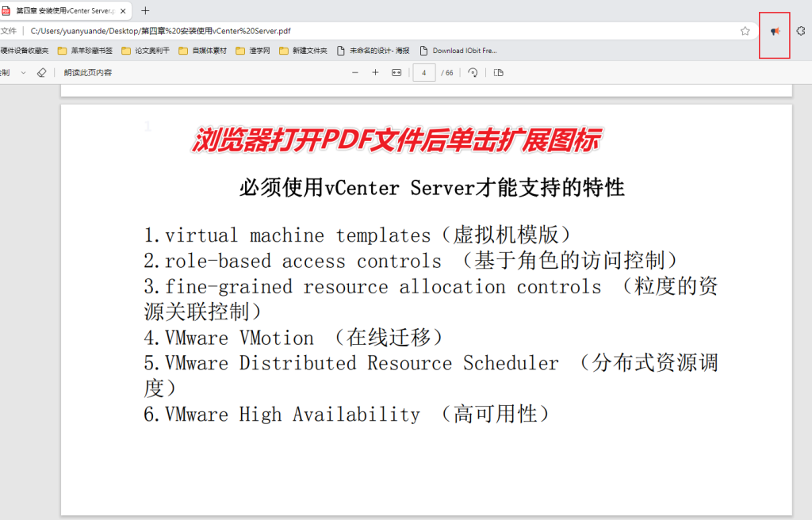812x520 pixels.
Task: Click the page number input field
Action: pos(424,72)
